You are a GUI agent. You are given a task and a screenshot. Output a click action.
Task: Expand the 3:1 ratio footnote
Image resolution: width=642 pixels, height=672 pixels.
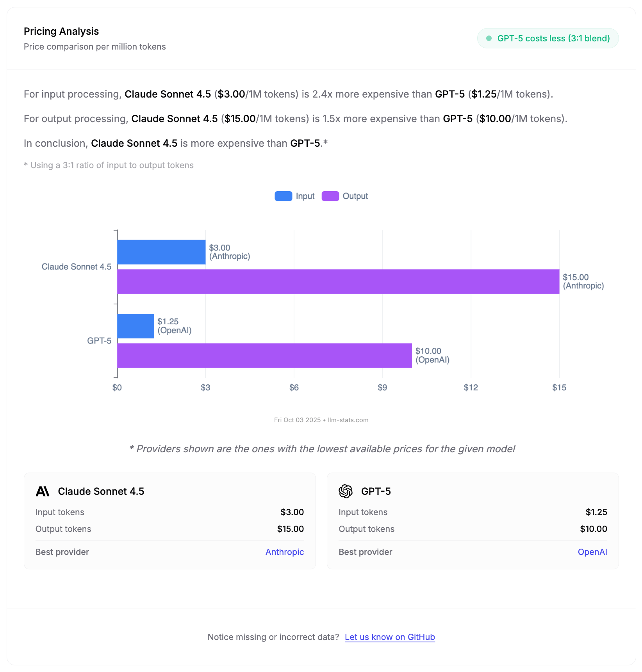(109, 165)
